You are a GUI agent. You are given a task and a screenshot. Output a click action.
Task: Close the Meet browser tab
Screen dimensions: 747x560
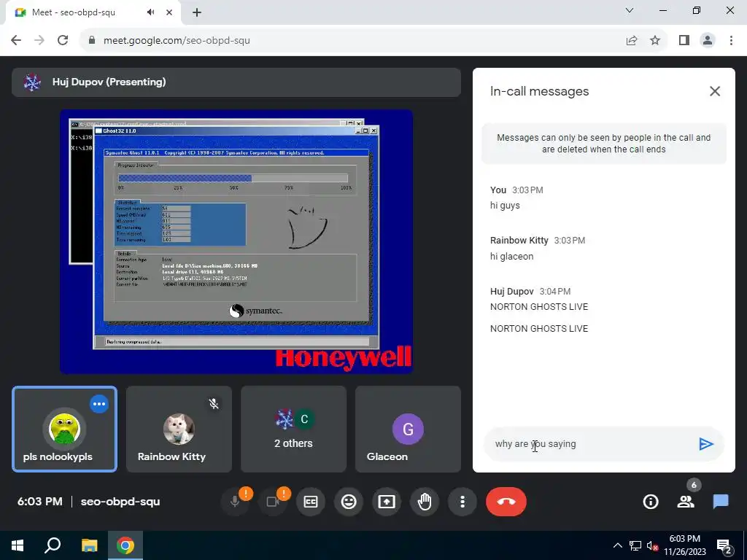[169, 13]
